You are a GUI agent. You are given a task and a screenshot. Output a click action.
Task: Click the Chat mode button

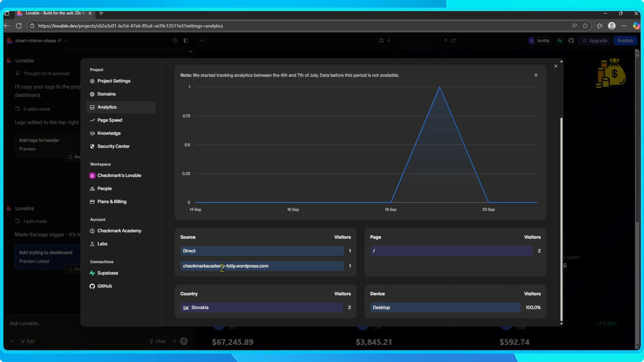point(157,341)
